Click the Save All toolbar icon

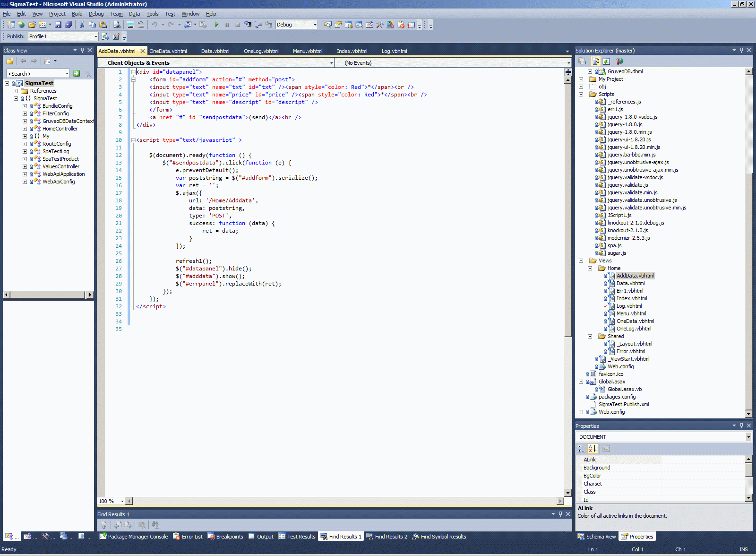(69, 25)
